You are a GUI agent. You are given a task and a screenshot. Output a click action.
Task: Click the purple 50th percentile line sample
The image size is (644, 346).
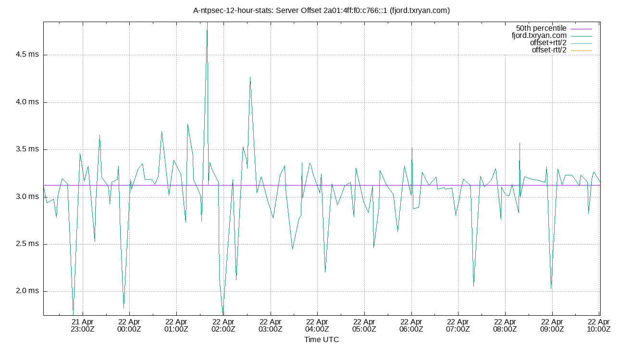pyautogui.click(x=582, y=28)
